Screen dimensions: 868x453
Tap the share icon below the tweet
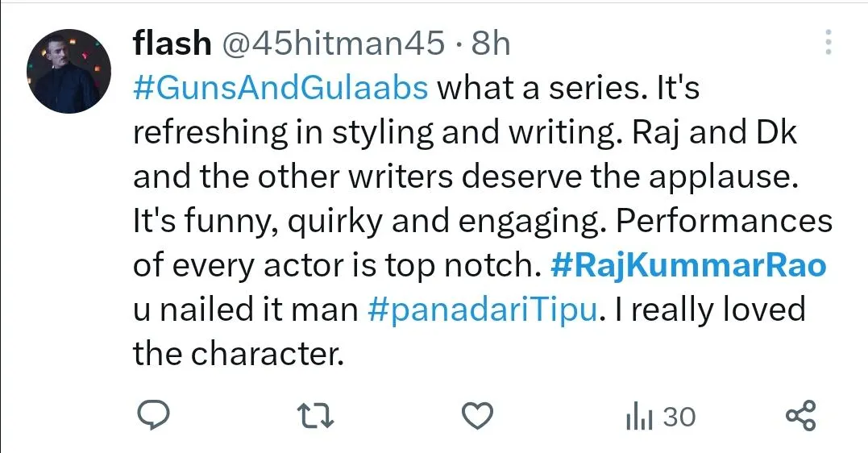coord(801,415)
